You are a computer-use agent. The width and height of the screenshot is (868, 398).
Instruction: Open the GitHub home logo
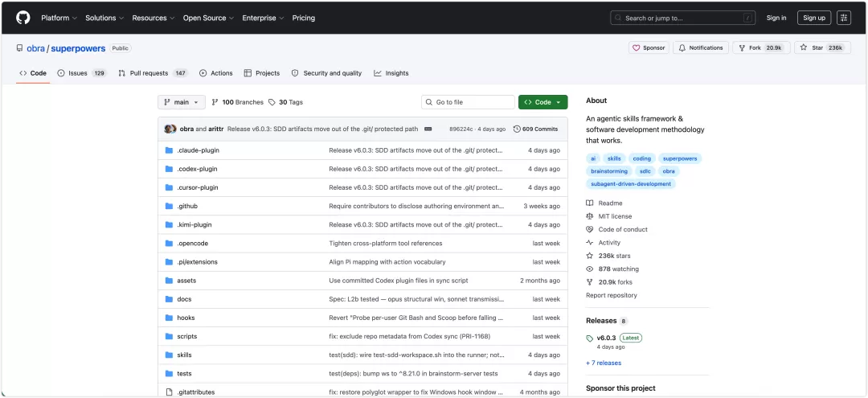pos(23,18)
